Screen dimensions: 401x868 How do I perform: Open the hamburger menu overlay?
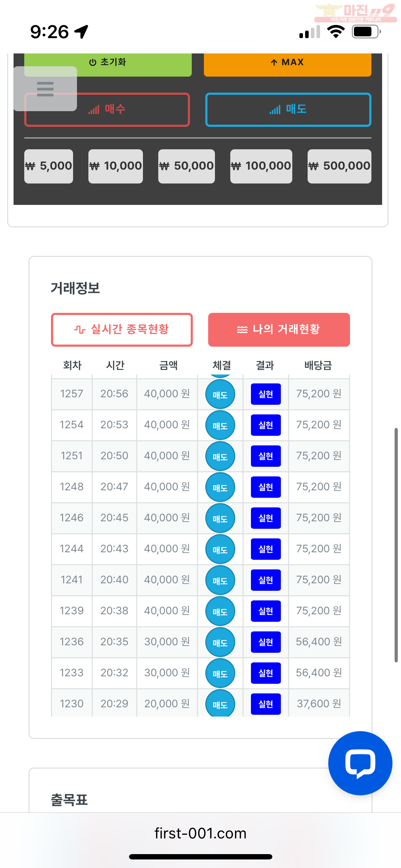[45, 89]
